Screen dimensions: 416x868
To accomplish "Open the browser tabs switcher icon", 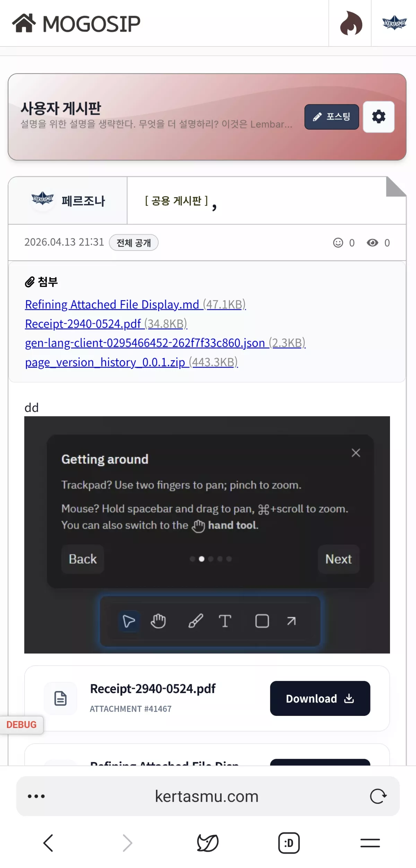I will click(288, 843).
